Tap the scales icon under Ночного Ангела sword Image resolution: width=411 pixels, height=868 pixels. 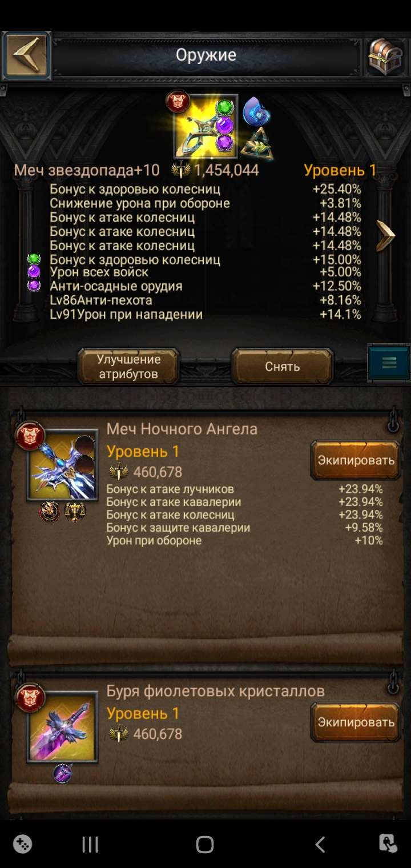(74, 512)
